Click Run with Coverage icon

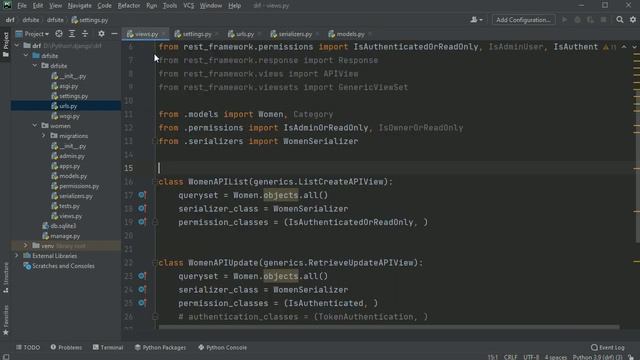(x=590, y=20)
